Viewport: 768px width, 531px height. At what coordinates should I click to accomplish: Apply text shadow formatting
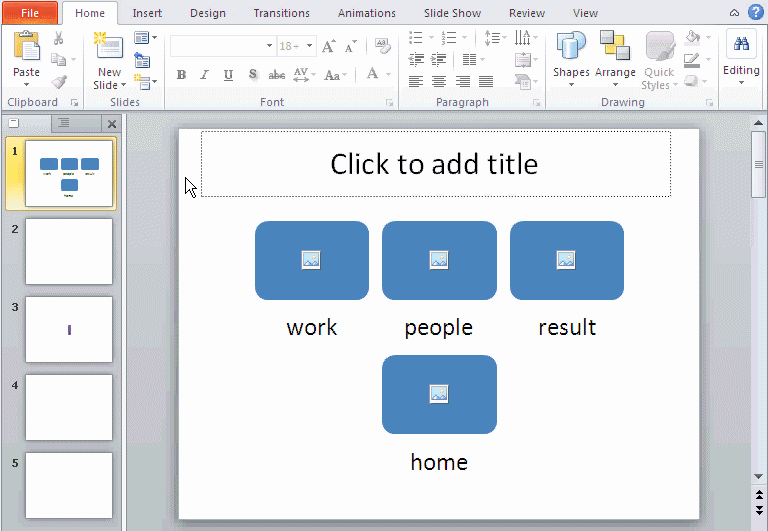click(x=253, y=75)
